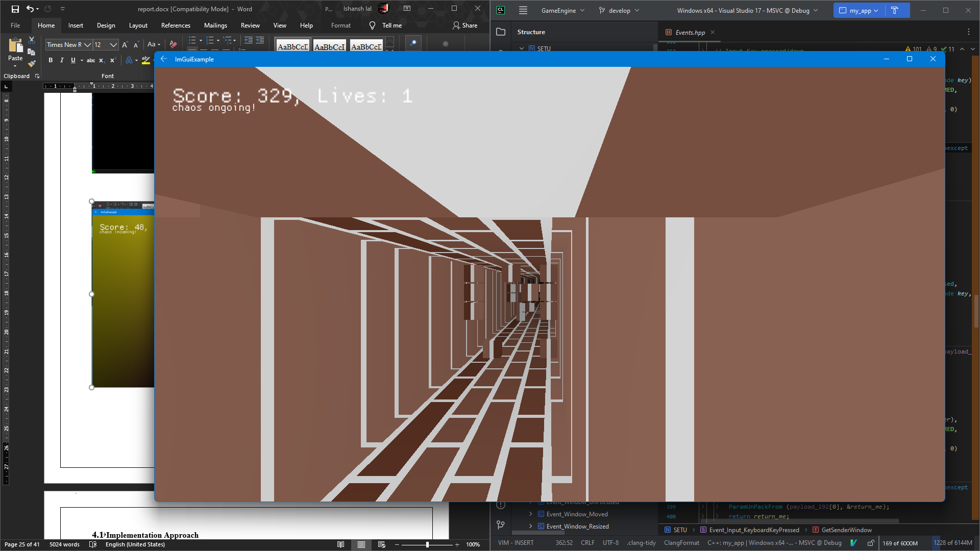The height and width of the screenshot is (551, 980).
Task: Click the ClangFormat status bar widget
Action: coord(681,543)
